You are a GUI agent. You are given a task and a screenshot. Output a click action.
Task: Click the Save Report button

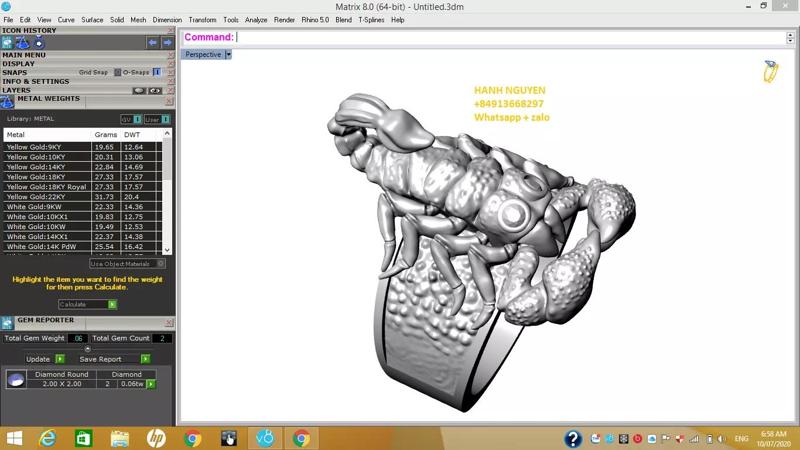114,359
